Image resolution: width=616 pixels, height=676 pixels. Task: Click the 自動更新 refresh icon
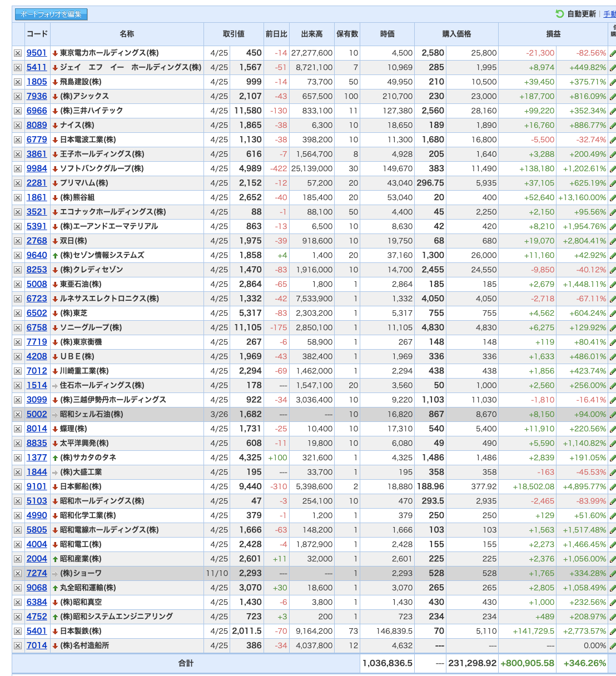click(x=560, y=14)
